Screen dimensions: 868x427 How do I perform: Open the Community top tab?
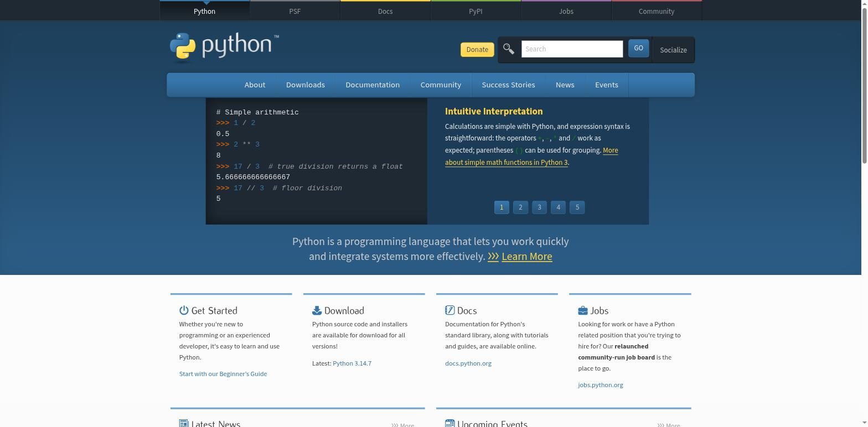coord(657,11)
